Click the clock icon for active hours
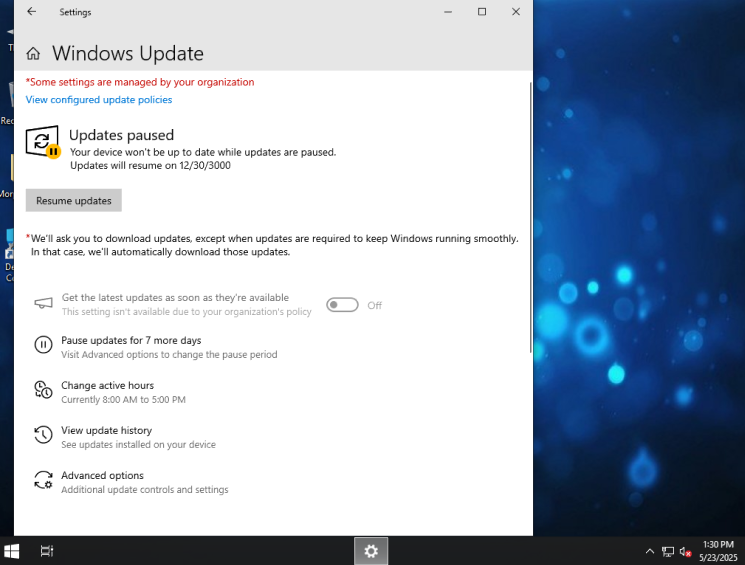745x565 pixels. [43, 390]
